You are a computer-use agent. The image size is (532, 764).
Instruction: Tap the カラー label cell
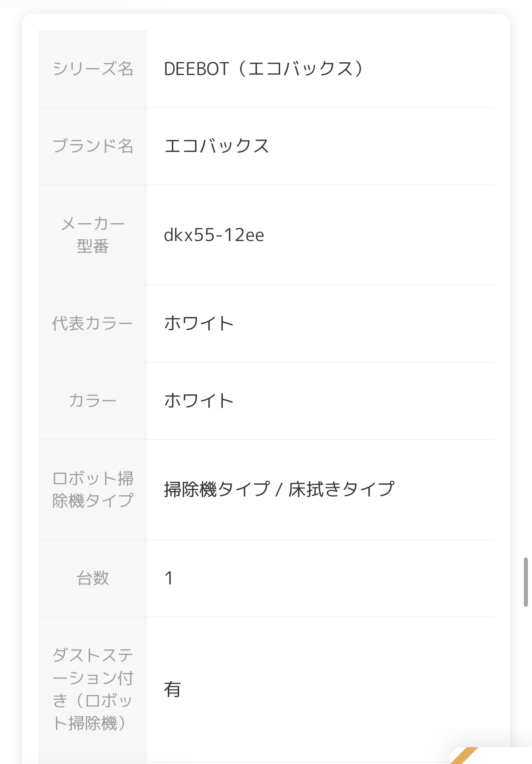[x=93, y=401]
